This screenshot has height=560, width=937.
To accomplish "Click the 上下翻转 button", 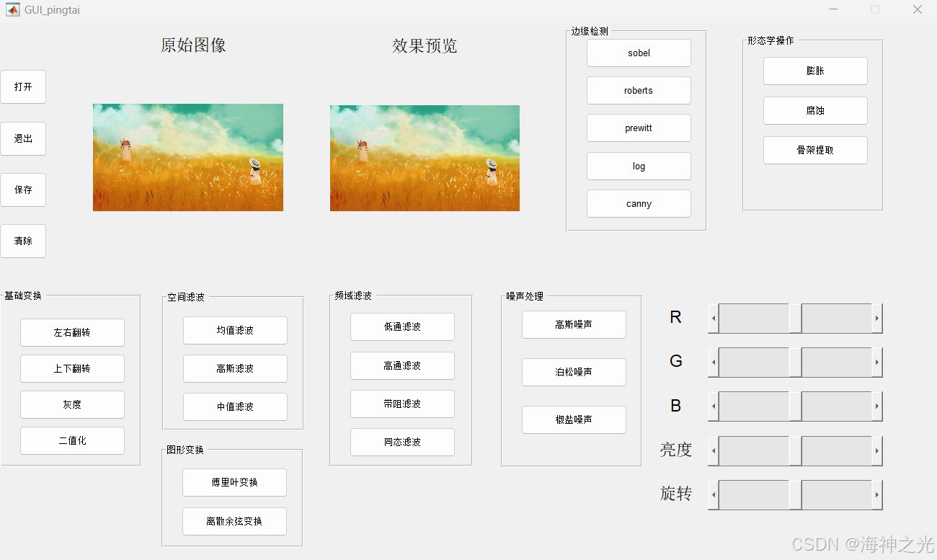I will (72, 368).
